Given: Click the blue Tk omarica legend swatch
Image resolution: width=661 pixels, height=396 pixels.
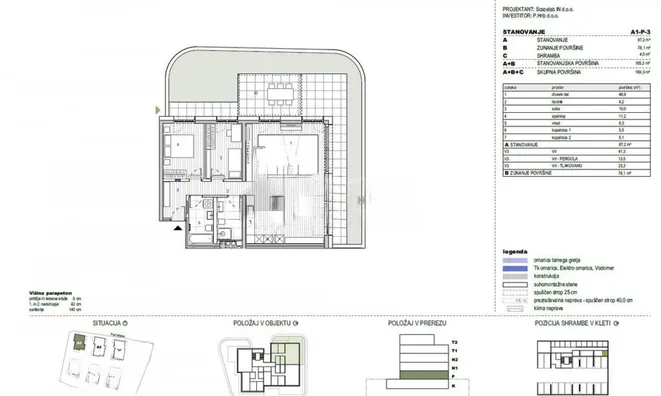Looking at the screenshot, I should click(515, 269).
